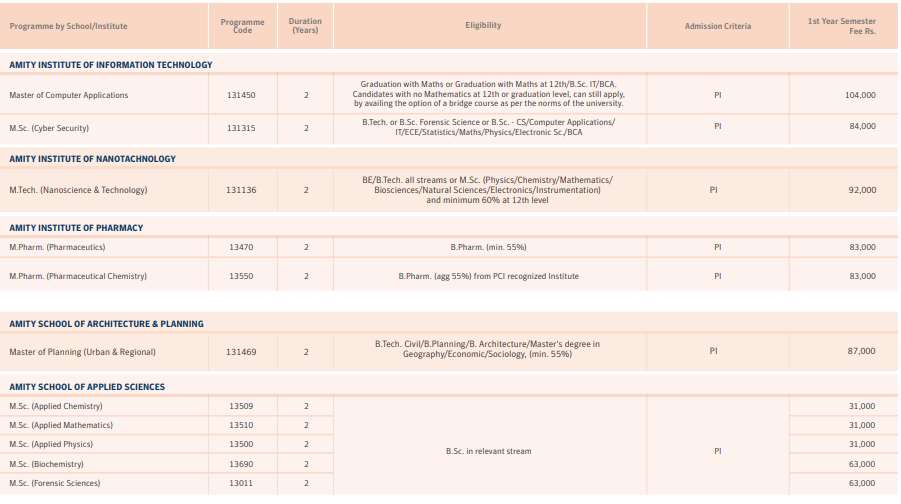Select programme code 13011
The width and height of the screenshot is (901, 504).
pyautogui.click(x=241, y=483)
